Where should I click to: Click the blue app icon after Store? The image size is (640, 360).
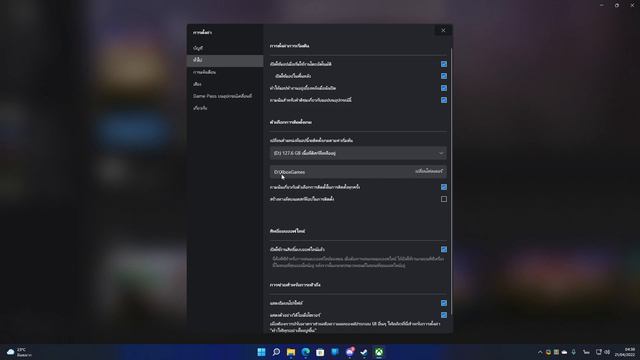pos(335,352)
